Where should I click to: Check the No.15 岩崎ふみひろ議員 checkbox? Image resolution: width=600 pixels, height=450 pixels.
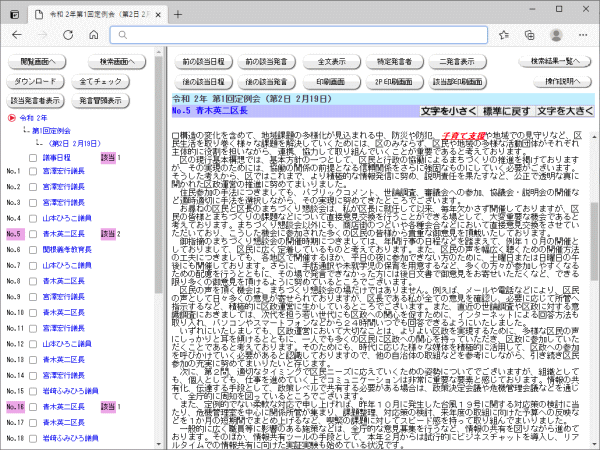coord(33,391)
